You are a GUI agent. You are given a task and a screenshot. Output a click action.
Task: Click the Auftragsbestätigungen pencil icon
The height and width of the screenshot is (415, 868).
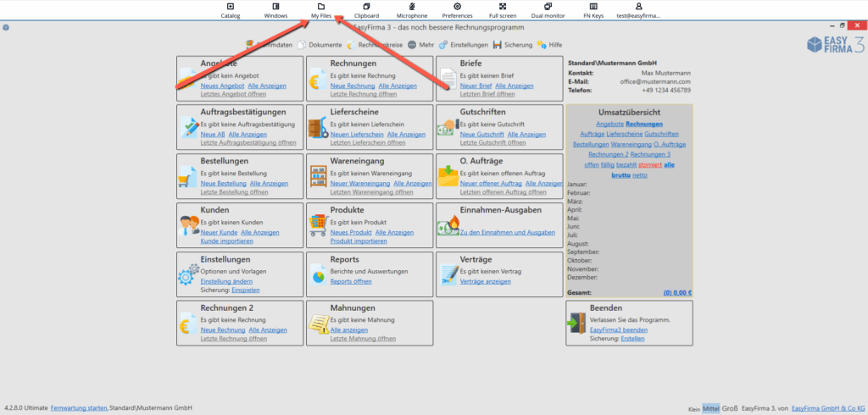click(189, 127)
